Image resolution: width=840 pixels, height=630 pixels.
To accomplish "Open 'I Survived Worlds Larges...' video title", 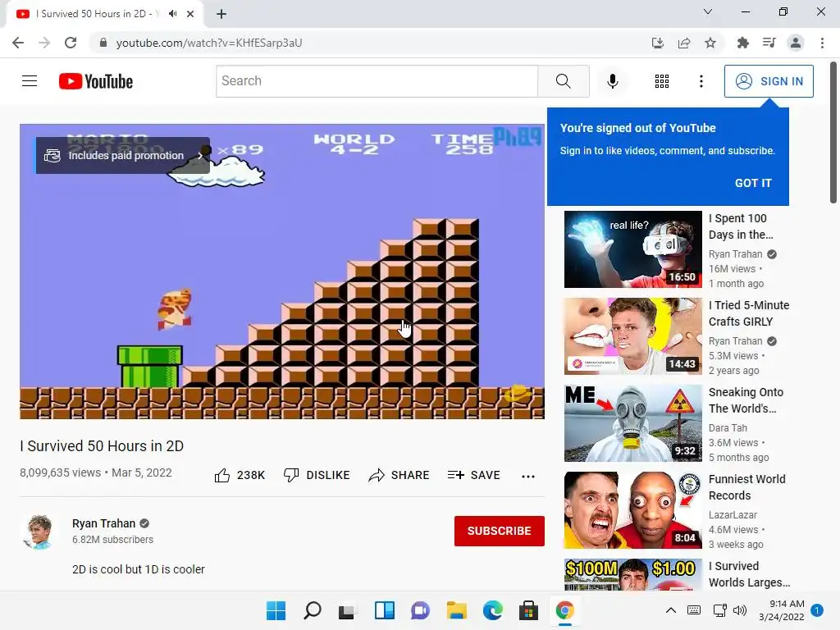I will (x=749, y=574).
